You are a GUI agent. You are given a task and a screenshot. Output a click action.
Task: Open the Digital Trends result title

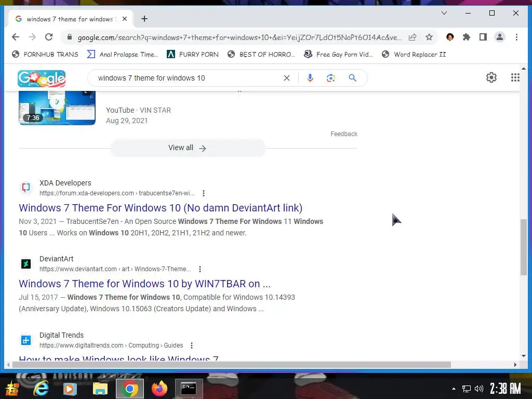[x=119, y=358]
